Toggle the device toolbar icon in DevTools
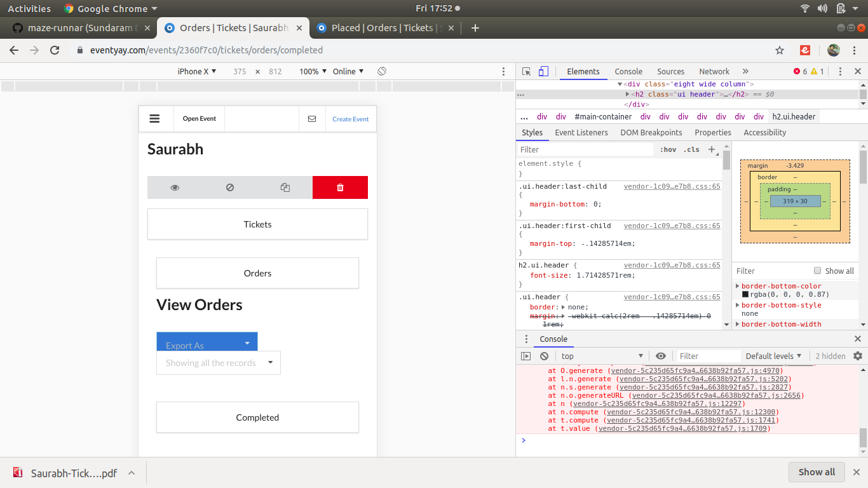The height and width of the screenshot is (488, 868). pyautogui.click(x=543, y=71)
